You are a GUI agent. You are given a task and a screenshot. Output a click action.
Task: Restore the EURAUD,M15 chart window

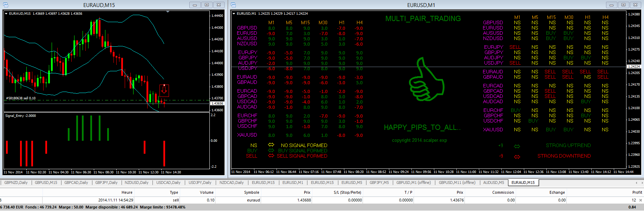[x=207, y=5]
